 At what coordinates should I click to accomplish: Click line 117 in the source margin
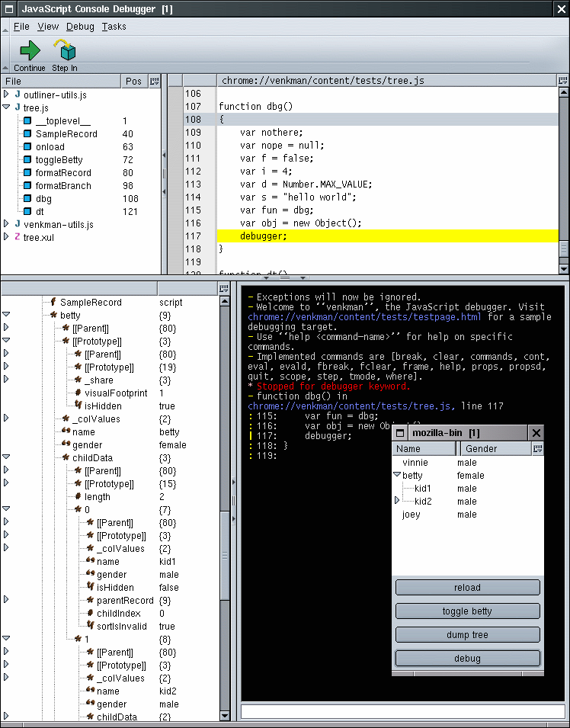click(193, 236)
